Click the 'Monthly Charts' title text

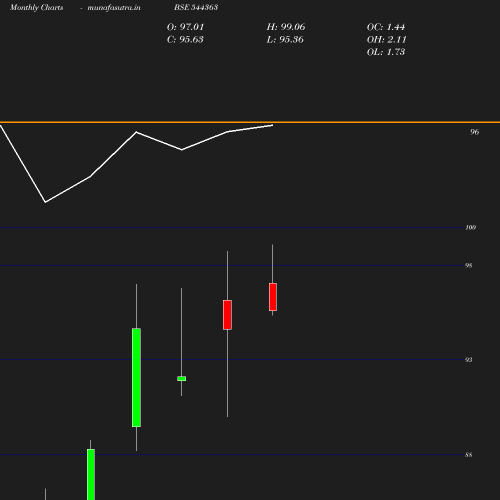(37, 7)
